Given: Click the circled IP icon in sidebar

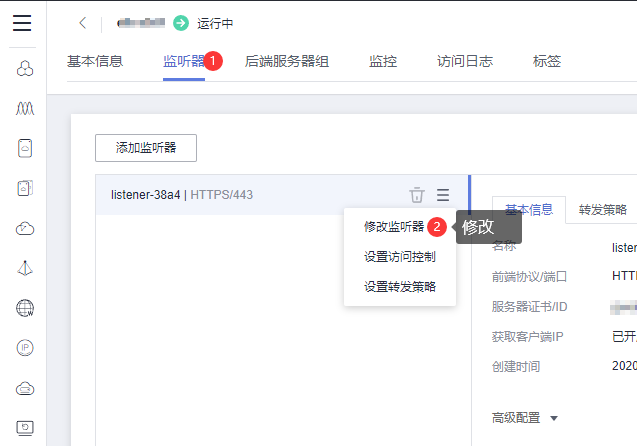Looking at the screenshot, I should 26,348.
